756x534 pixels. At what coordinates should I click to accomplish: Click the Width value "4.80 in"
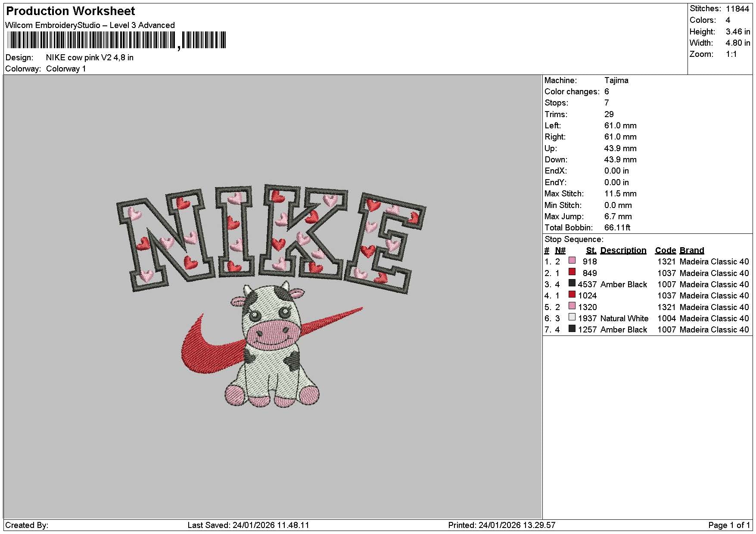coord(738,43)
